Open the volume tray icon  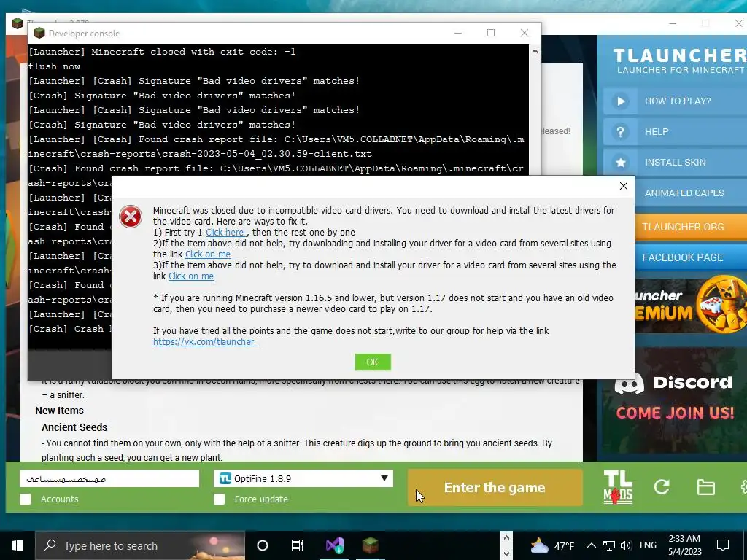point(626,545)
